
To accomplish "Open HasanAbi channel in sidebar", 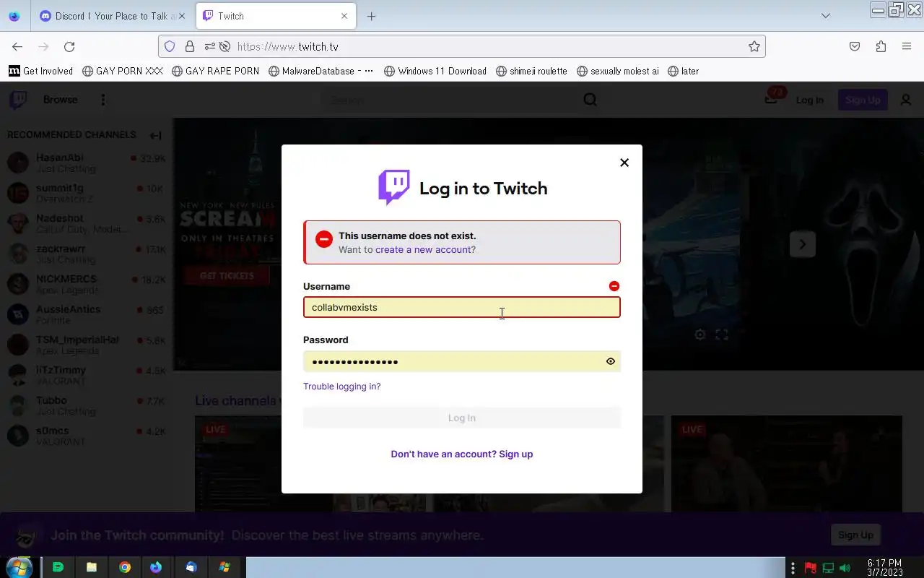I will [87, 163].
